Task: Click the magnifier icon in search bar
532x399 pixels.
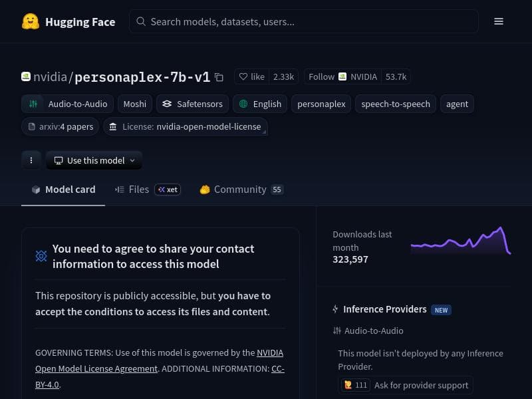Action: click(x=141, y=21)
